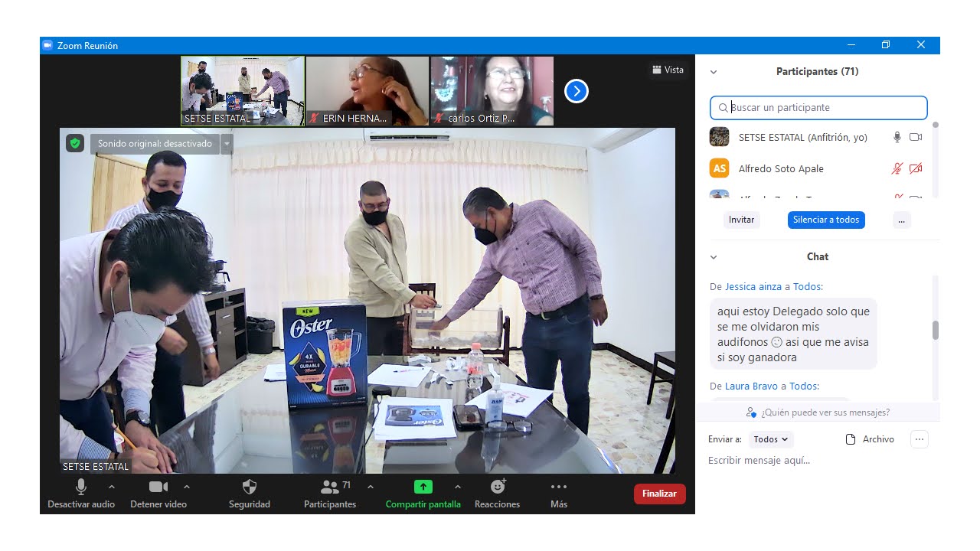Click the Zoom app logo in title bar
This screenshot has height=551, width=980.
pyautogui.click(x=47, y=45)
